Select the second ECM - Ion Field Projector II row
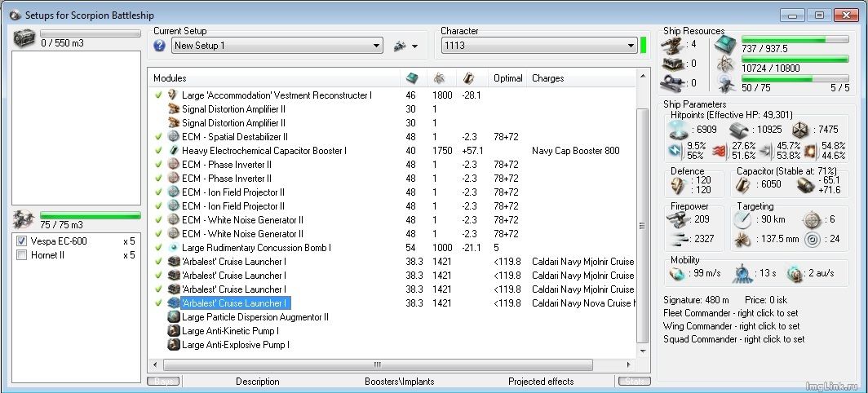Image resolution: width=868 pixels, height=393 pixels. (392, 206)
